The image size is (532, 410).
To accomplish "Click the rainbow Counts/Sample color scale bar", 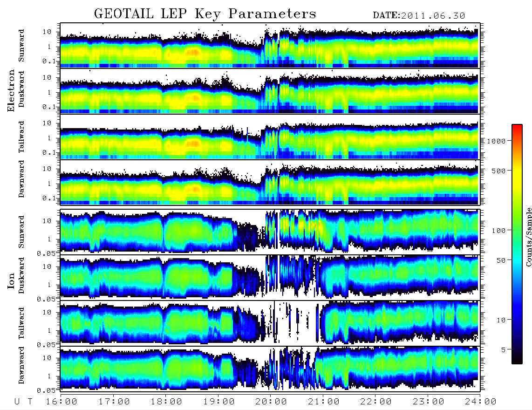I will 517,244.
